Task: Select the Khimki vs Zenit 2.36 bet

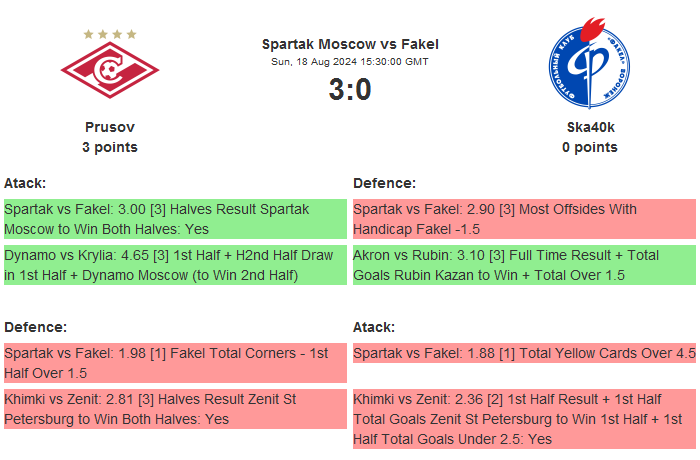Action: (523, 419)
